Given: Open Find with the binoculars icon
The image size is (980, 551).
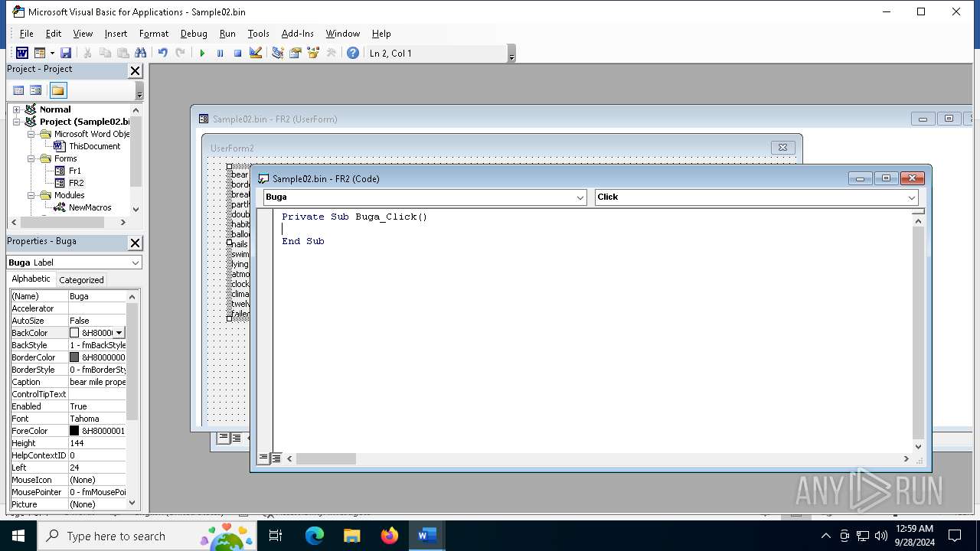Looking at the screenshot, I should [140, 53].
